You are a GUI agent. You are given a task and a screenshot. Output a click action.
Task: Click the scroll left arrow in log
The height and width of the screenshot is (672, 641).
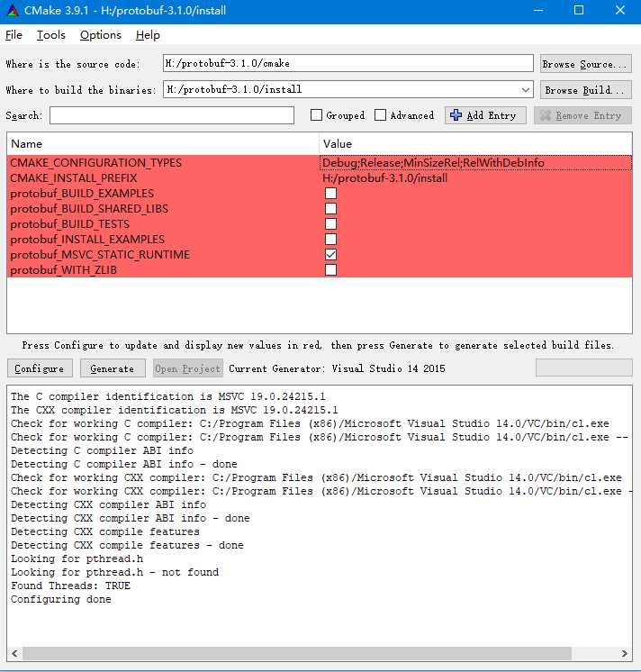coord(15,653)
